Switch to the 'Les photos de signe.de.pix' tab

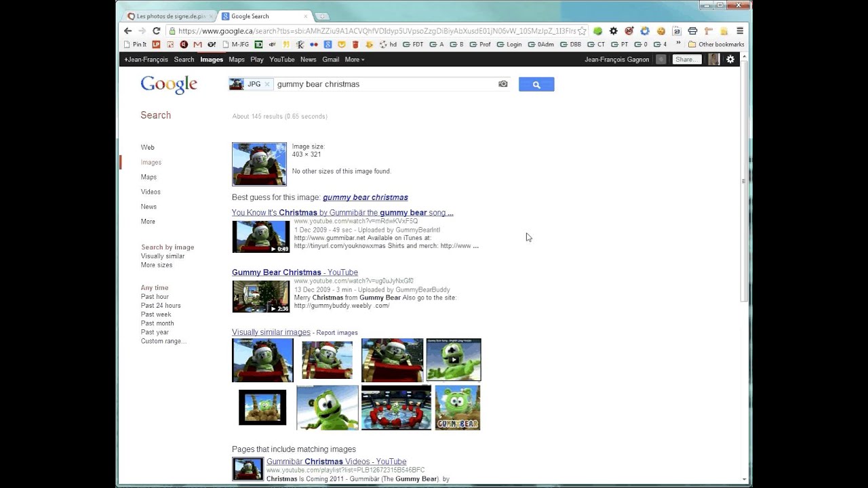tap(170, 16)
